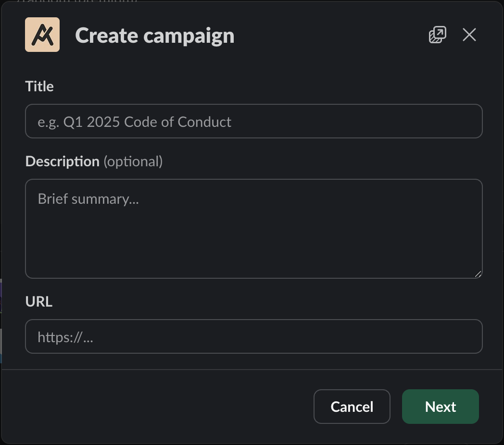Open the dialog in a new window
Image resolution: width=504 pixels, height=445 pixels.
click(437, 35)
